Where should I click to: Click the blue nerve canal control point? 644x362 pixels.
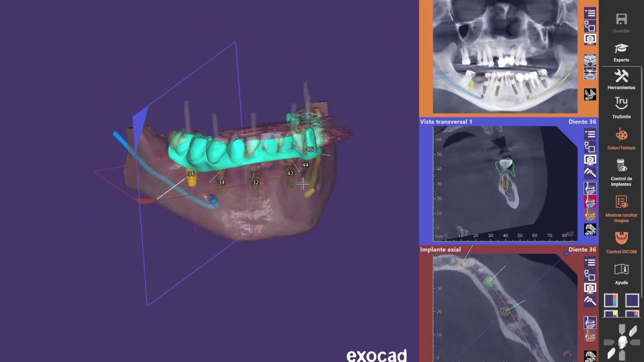(x=213, y=200)
